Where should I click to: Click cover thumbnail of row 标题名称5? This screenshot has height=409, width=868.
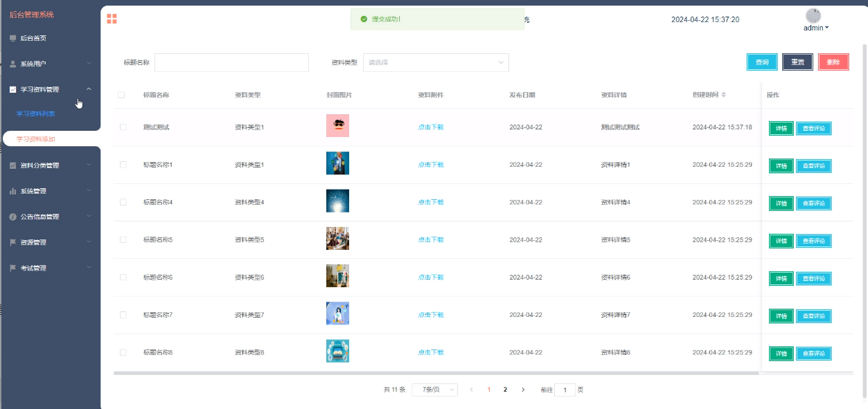coord(337,238)
